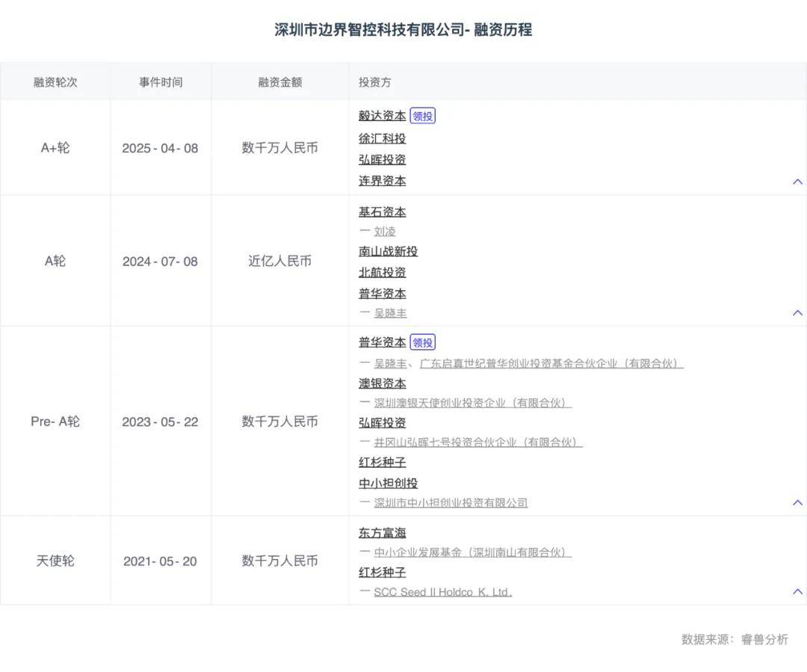This screenshot has height=672, width=807.
Task: Open 井冈山弘晖七号投资合伙企业 link
Action: tap(478, 443)
